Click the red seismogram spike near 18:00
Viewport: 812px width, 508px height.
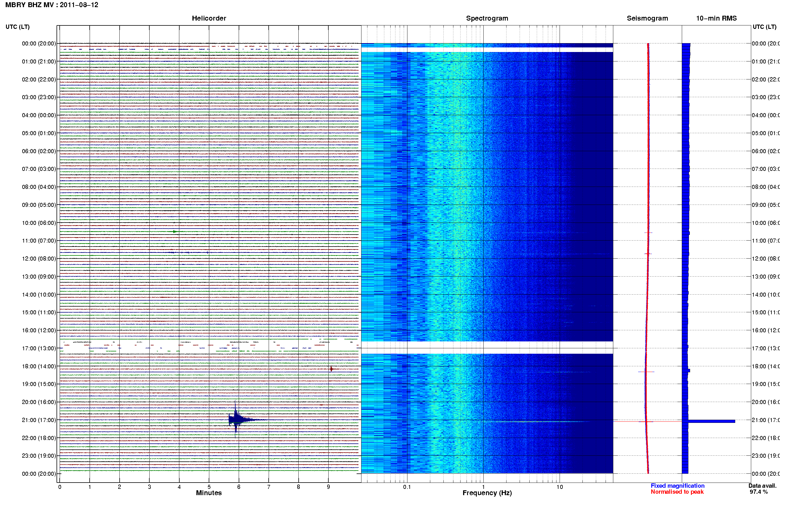(x=646, y=372)
